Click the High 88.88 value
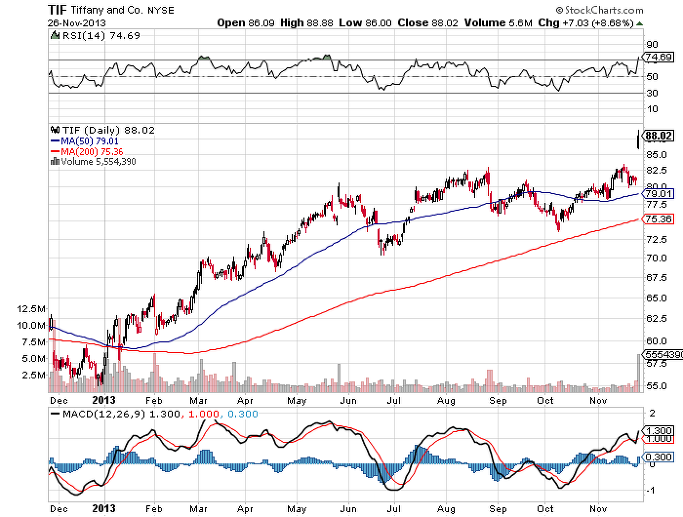This screenshot has width=683, height=517. click(307, 23)
